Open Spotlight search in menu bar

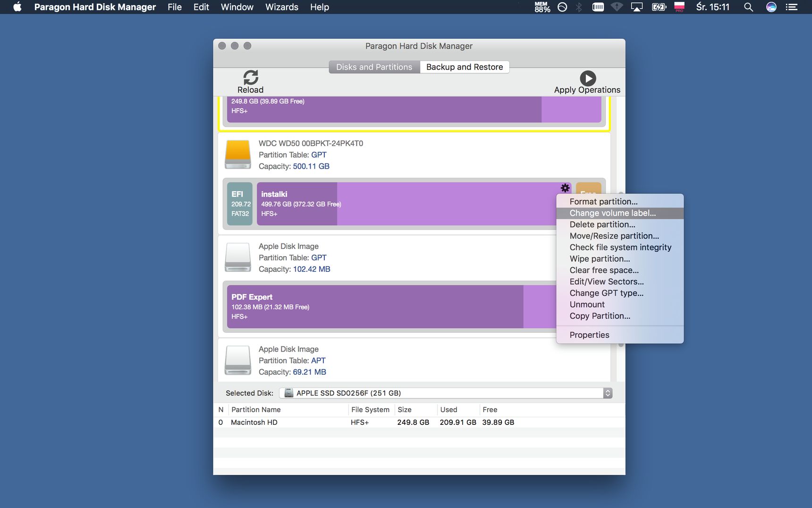pos(748,7)
